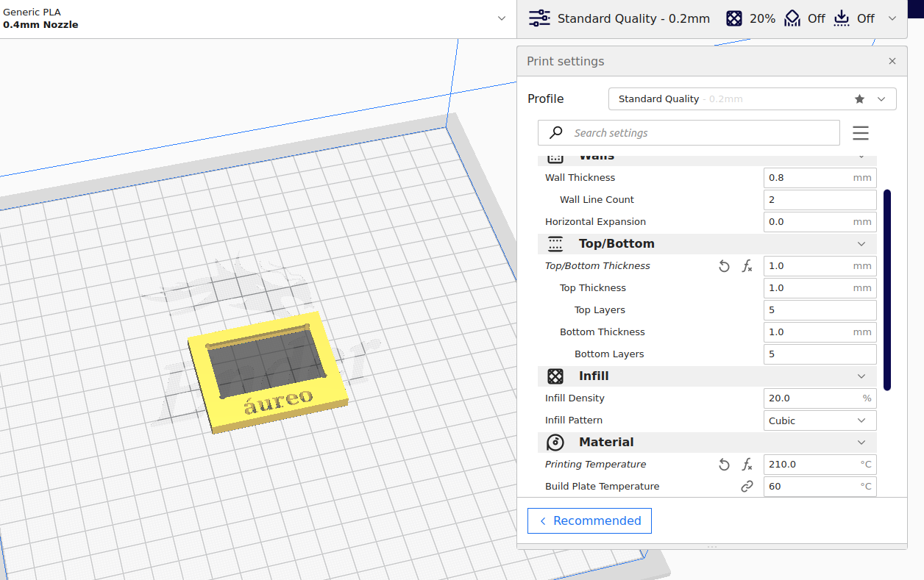Collapse the Walls section chevron

[861, 156]
